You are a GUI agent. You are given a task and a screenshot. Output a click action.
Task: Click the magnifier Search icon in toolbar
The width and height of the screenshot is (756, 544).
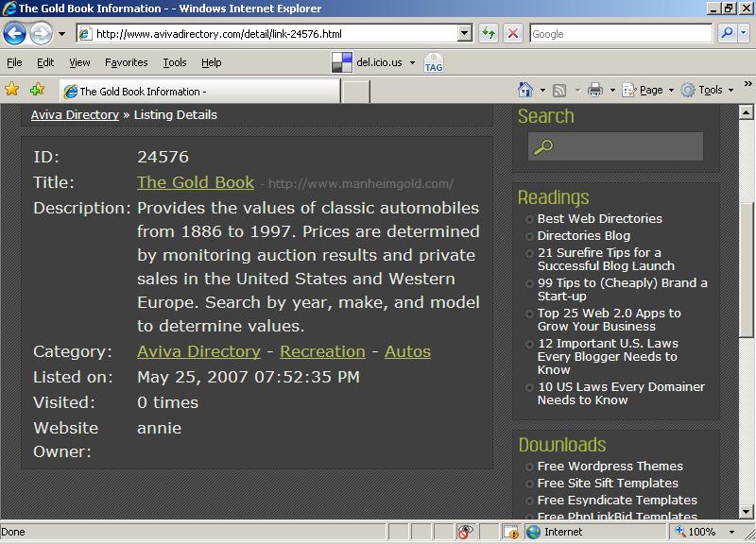click(727, 33)
